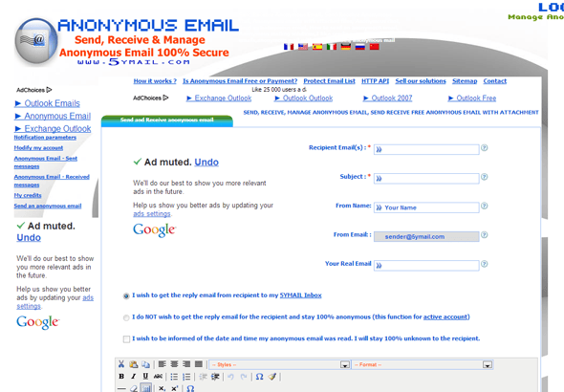The image size is (564, 392).
Task: Click the dark increase indent icon
Action: [215, 377]
